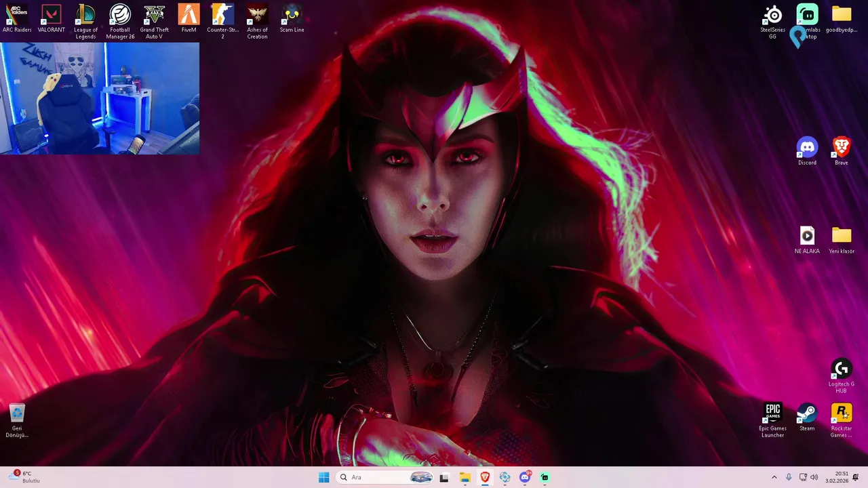Open the clock and date 20:51

837,477
